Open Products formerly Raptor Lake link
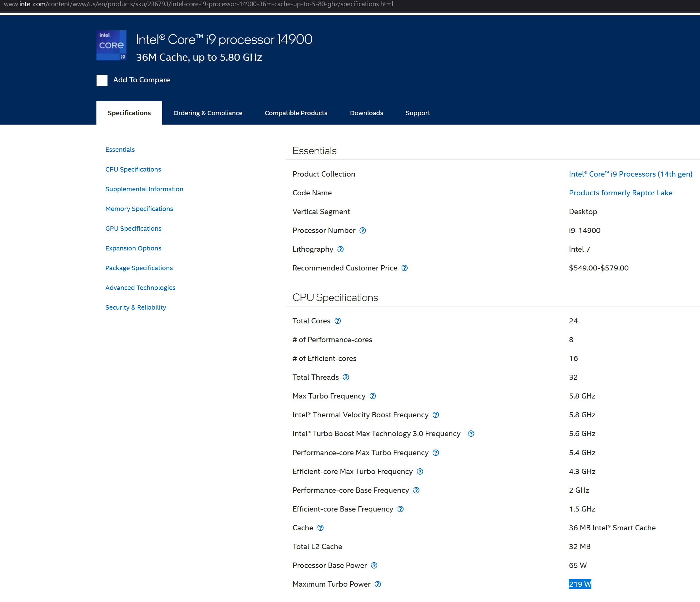The image size is (700, 602). (620, 193)
